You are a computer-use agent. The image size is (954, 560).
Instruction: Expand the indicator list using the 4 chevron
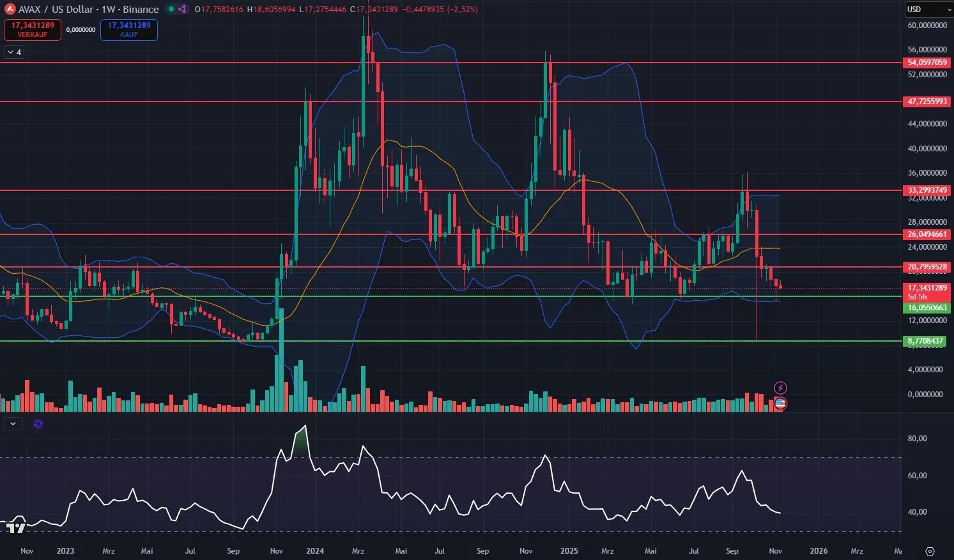pyautogui.click(x=13, y=52)
